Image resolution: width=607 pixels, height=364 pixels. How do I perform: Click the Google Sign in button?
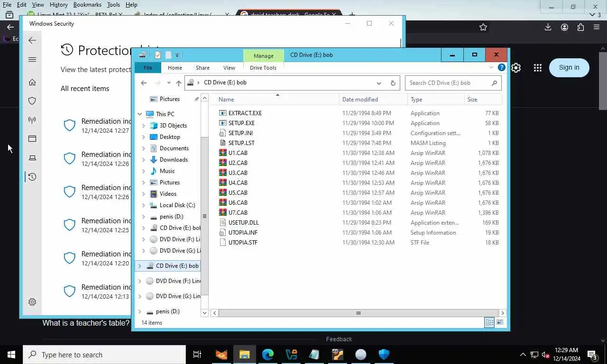click(x=569, y=67)
